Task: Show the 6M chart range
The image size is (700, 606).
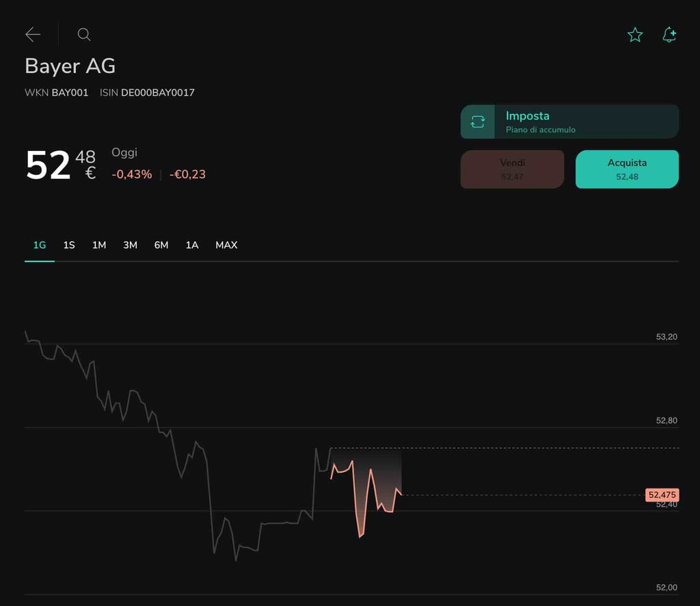Action: 161,245
